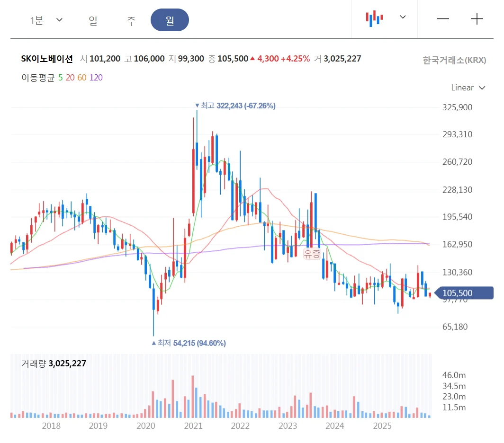Toggle the 120-period moving average line

point(96,78)
